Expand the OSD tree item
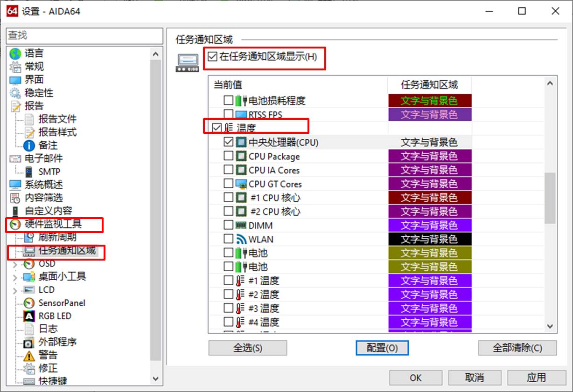This screenshot has width=573, height=392. [14, 263]
